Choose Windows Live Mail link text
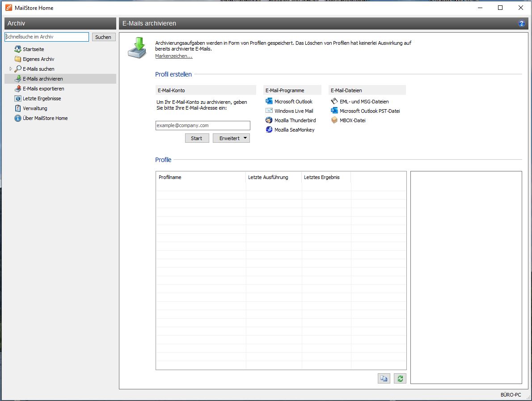 tap(294, 111)
